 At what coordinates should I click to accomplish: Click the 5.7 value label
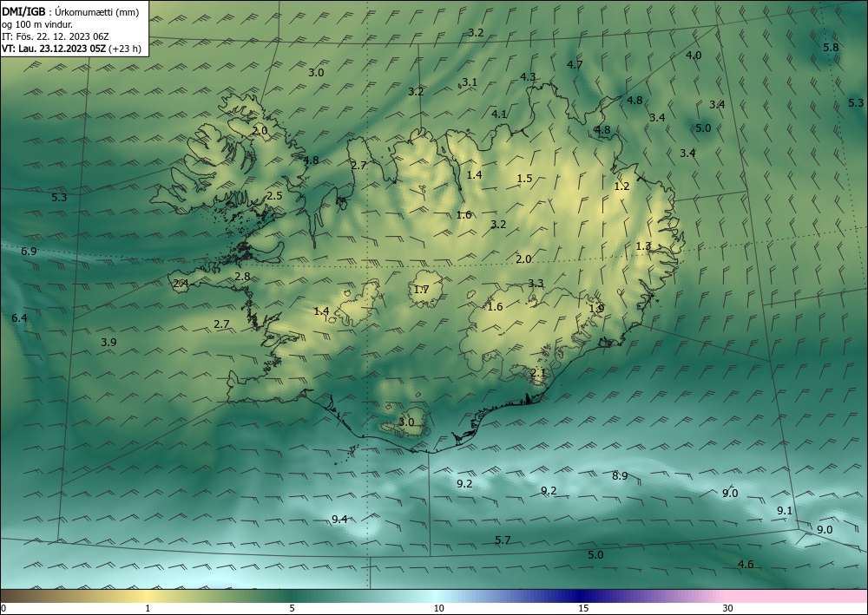tap(503, 540)
